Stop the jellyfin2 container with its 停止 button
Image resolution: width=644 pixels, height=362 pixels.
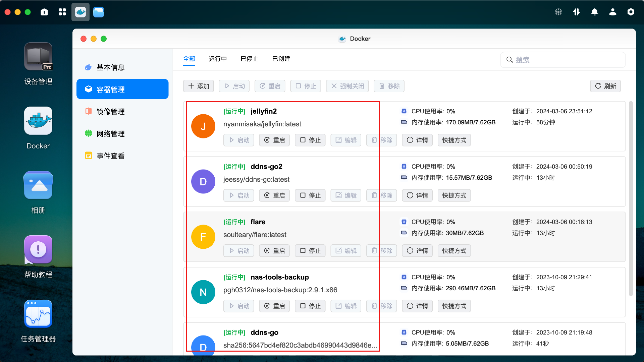click(310, 140)
